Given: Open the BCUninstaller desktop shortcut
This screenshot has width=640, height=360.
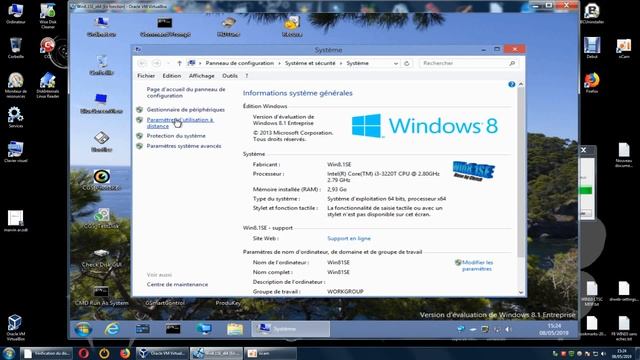Looking at the screenshot, I should click(592, 13).
